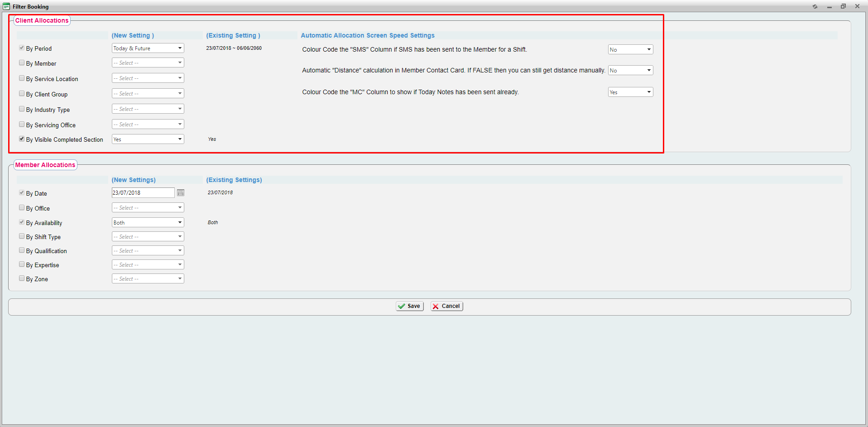This screenshot has width=868, height=427.
Task: Expand the By Service Location dropdown
Action: click(x=148, y=78)
